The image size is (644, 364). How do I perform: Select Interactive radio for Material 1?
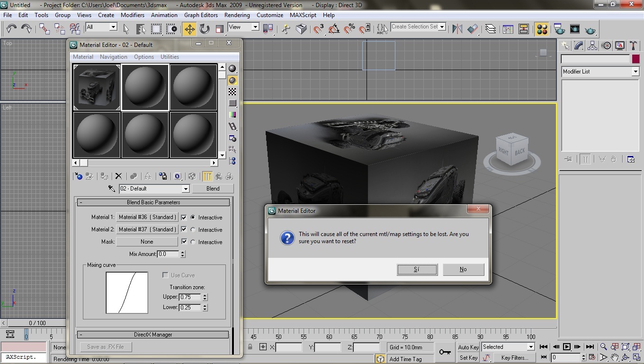(x=193, y=217)
